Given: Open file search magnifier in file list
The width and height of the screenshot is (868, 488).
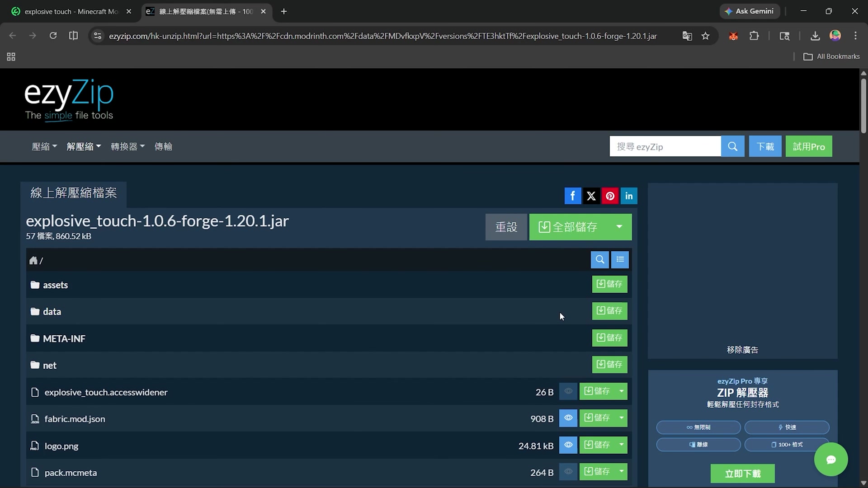Looking at the screenshot, I should click(x=599, y=260).
